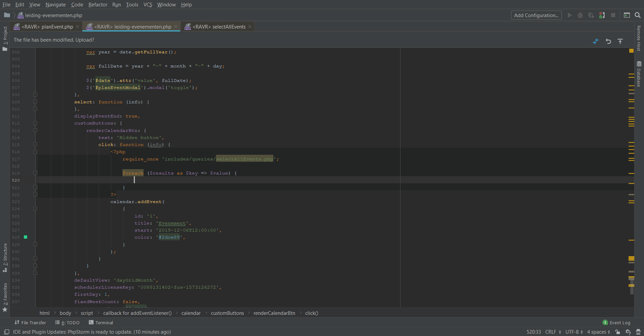The width and height of the screenshot is (644, 336).
Task: Open the Event Log panel
Action: coord(616,323)
